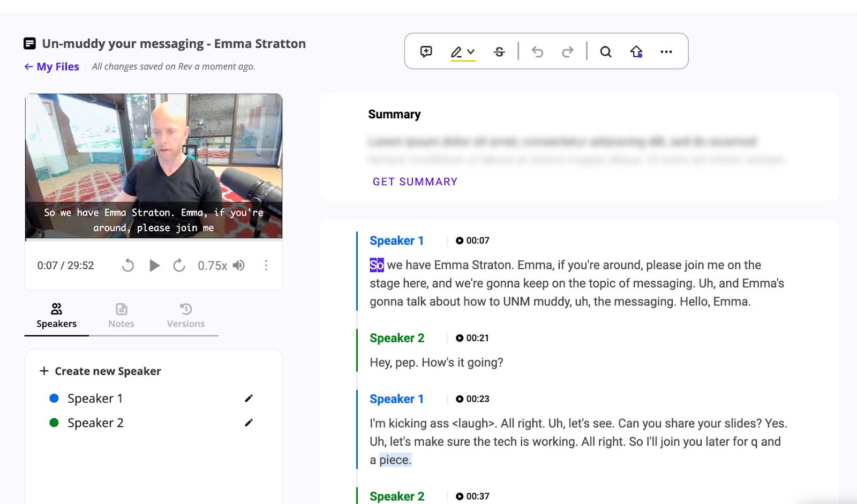Image resolution: width=857 pixels, height=504 pixels.
Task: Select the highlight pen tool
Action: [x=456, y=52]
